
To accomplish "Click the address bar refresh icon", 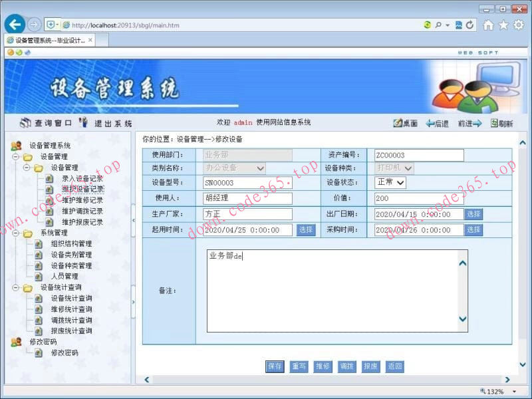I will tap(469, 25).
